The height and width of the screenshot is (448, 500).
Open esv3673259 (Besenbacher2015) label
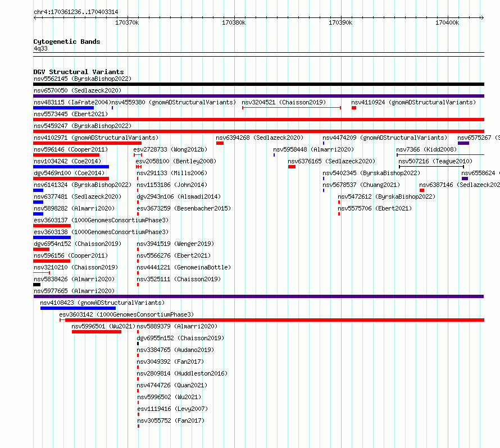184,208
